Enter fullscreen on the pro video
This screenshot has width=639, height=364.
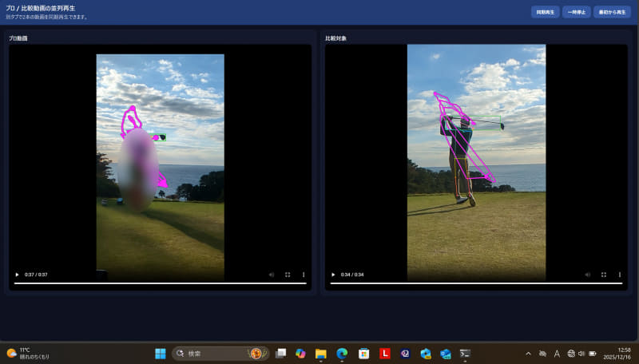(288, 275)
